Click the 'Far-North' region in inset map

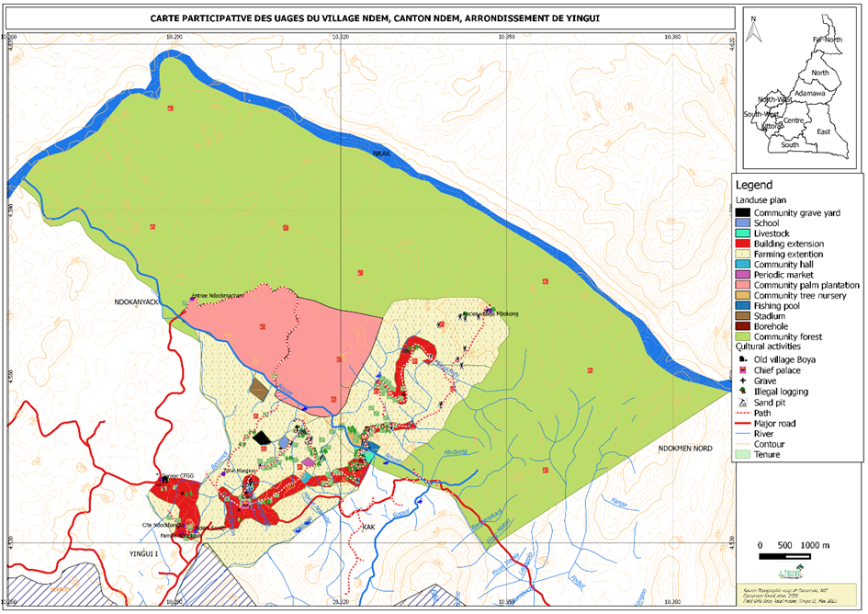pos(828,40)
